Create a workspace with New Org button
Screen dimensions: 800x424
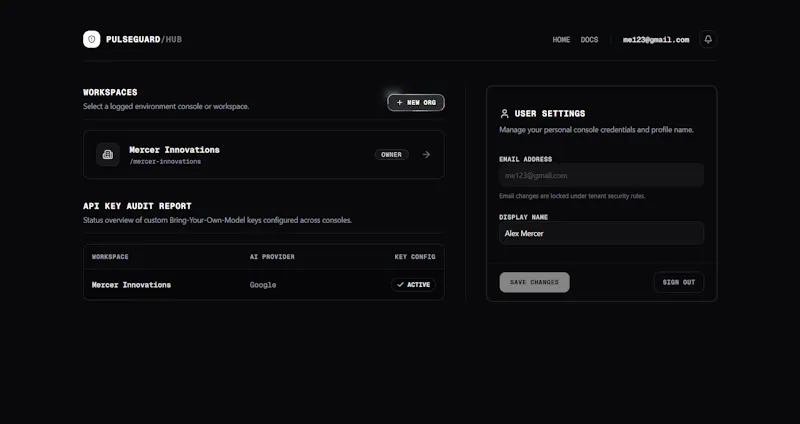click(x=416, y=103)
